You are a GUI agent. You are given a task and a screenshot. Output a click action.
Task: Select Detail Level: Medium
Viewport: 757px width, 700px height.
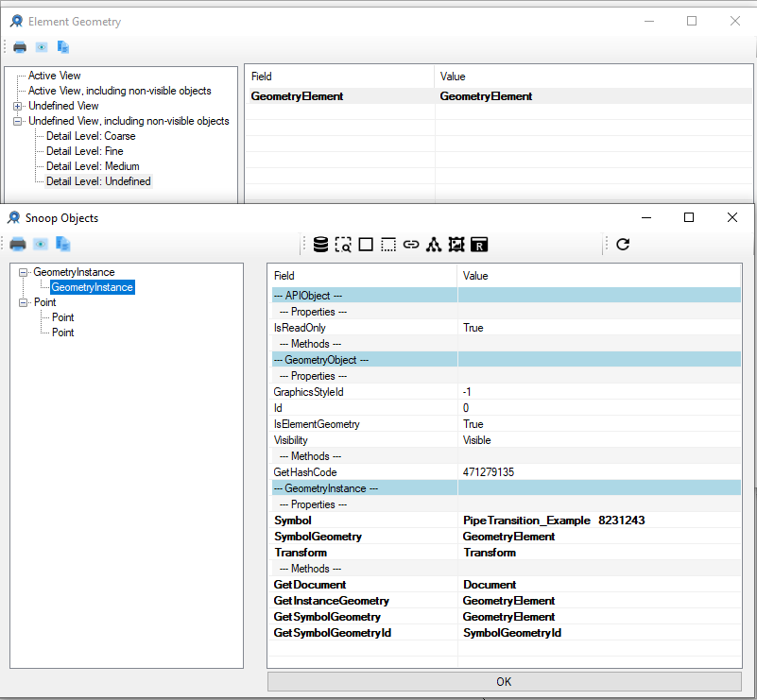click(x=93, y=166)
